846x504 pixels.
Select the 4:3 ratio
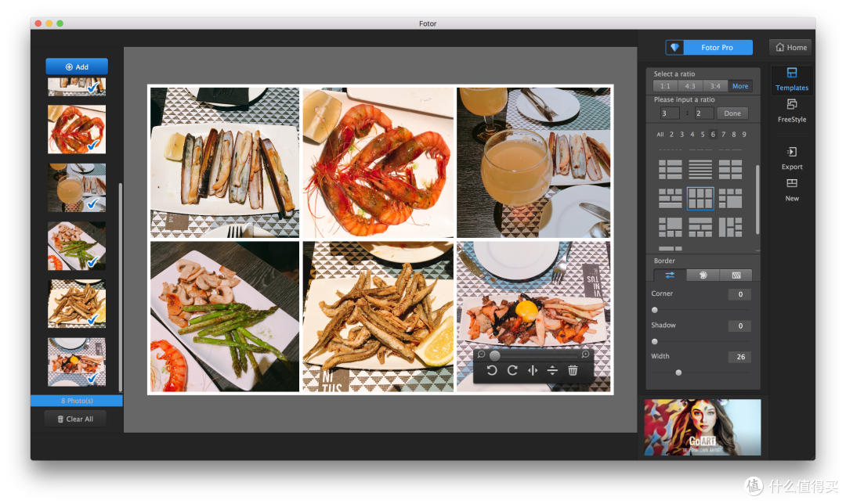click(690, 86)
